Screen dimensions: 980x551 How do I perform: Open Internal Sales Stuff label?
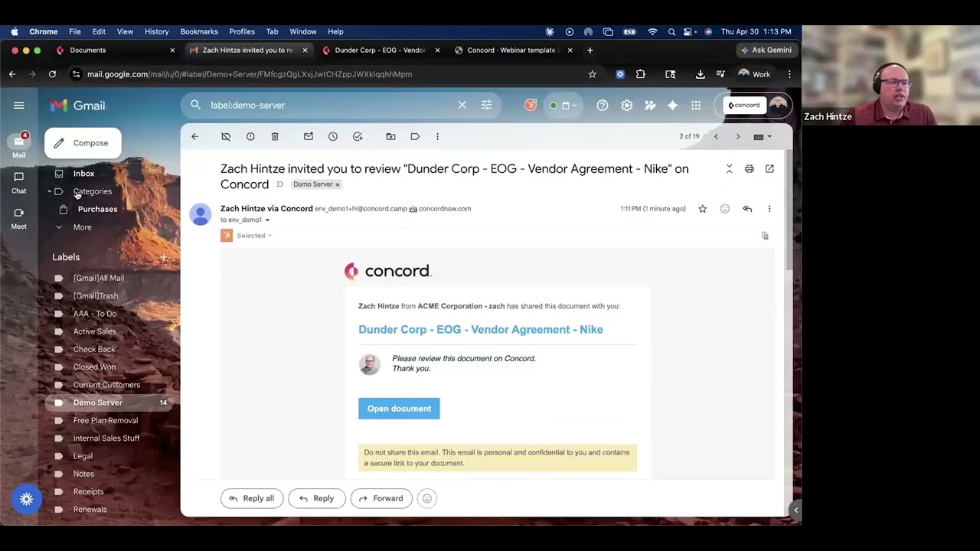(x=106, y=439)
